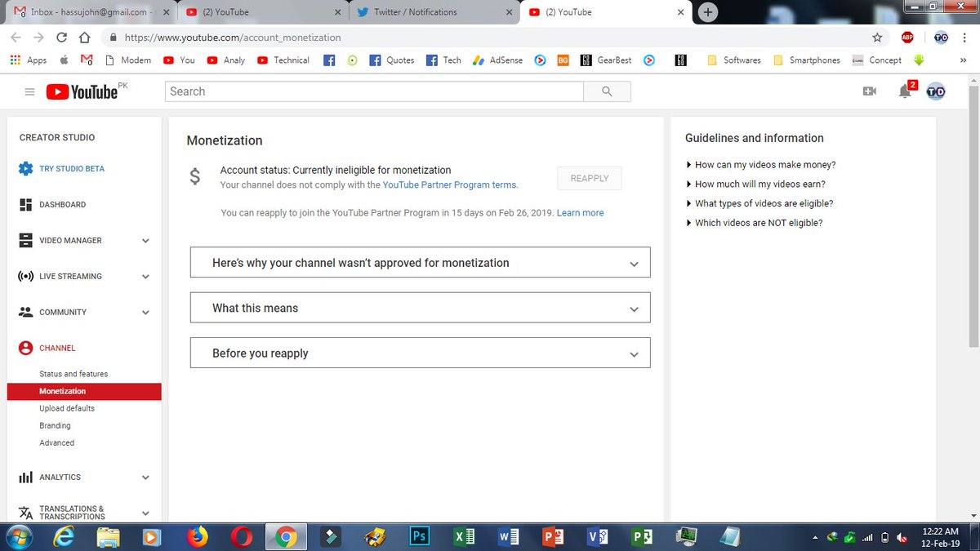Select Branding in the sidebar
The height and width of the screenshot is (551, 980).
(55, 425)
